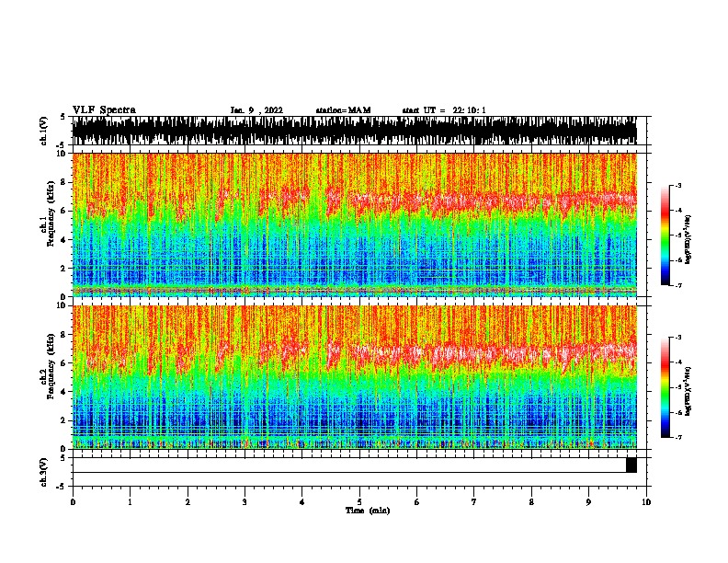Click the "-3" tick on ch.2 color bar
728x563 pixels.
pos(678,338)
